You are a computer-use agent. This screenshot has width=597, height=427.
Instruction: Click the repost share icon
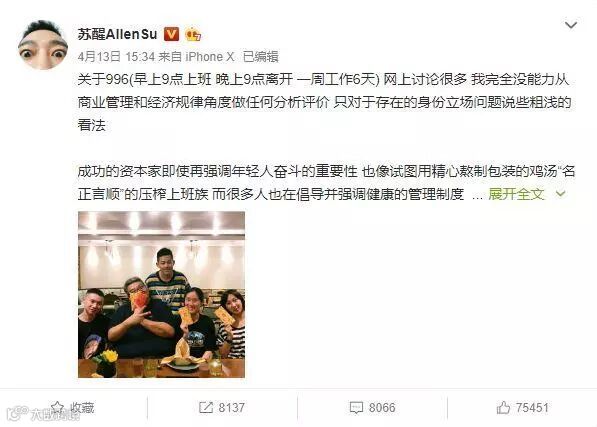point(206,408)
